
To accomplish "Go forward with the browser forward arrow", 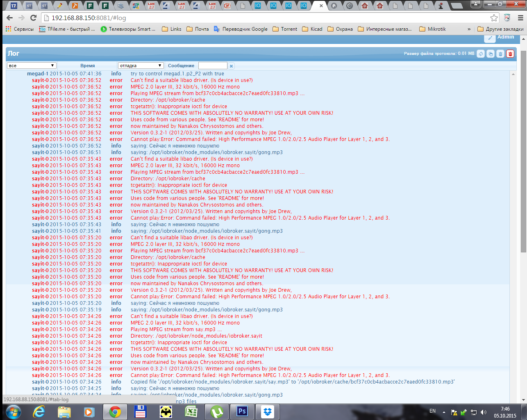I will pos(21,18).
